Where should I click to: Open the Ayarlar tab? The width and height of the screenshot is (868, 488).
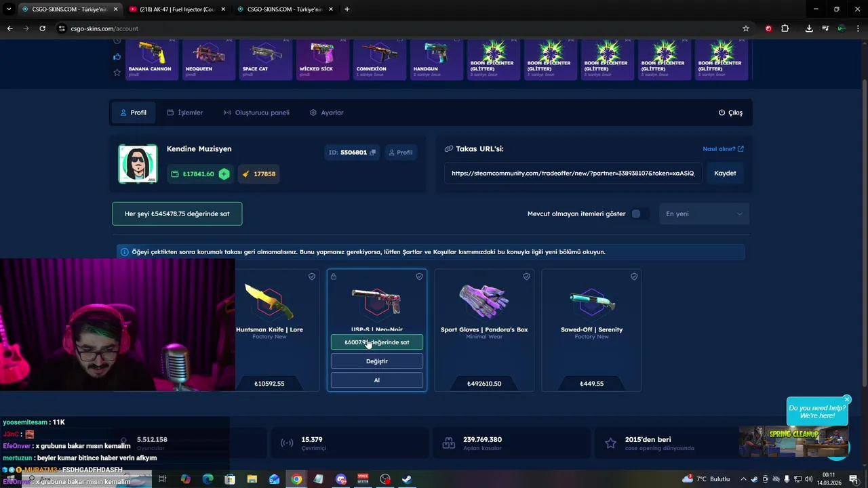tap(326, 113)
